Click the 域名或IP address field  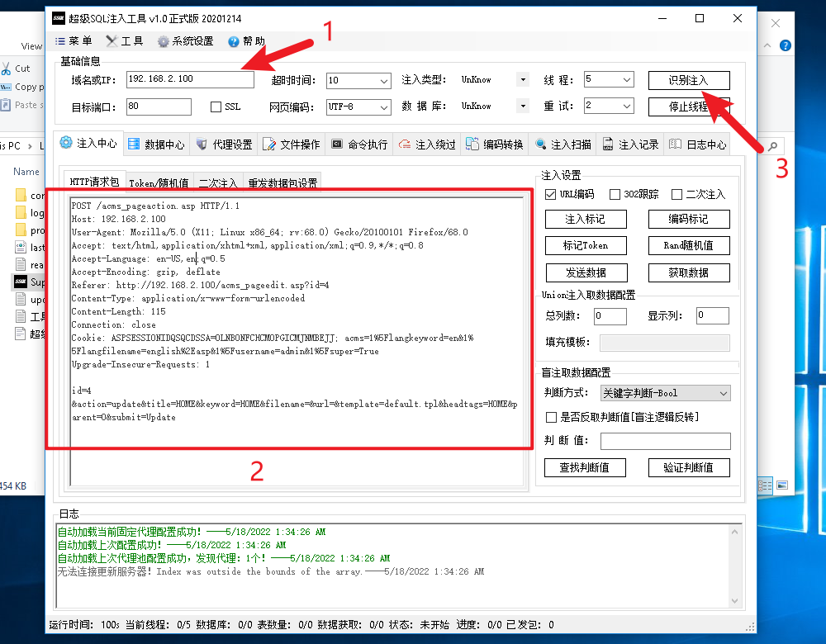[190, 80]
